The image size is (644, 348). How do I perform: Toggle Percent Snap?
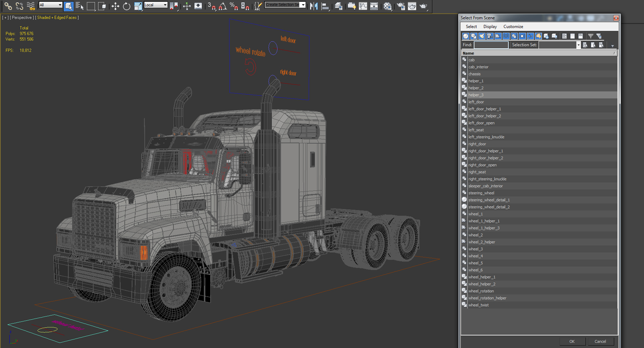(x=234, y=6)
